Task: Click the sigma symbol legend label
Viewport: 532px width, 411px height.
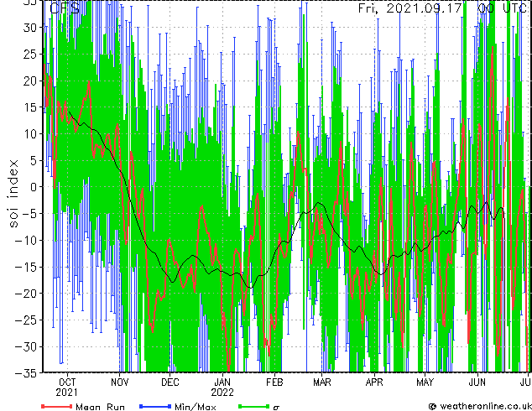Action: coord(276,408)
